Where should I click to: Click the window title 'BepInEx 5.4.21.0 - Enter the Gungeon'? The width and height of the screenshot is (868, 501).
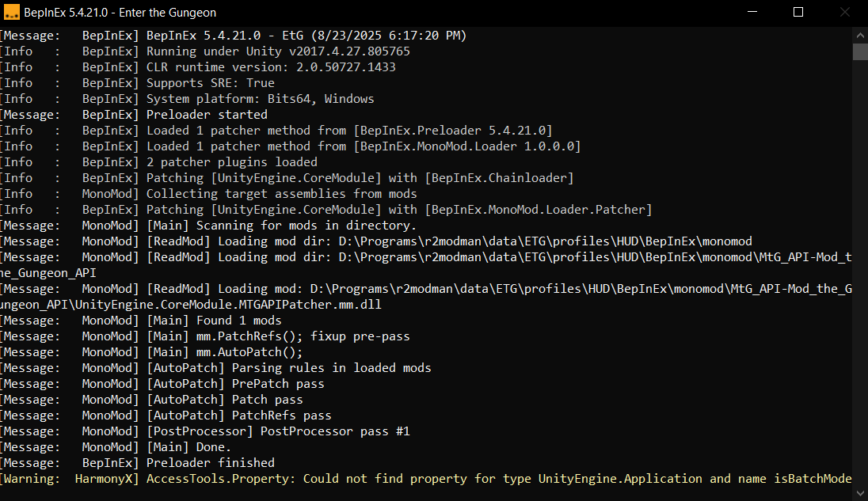click(120, 12)
